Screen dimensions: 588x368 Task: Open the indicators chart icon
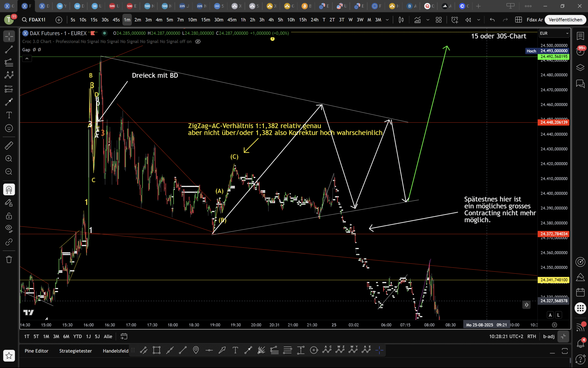[x=417, y=20]
